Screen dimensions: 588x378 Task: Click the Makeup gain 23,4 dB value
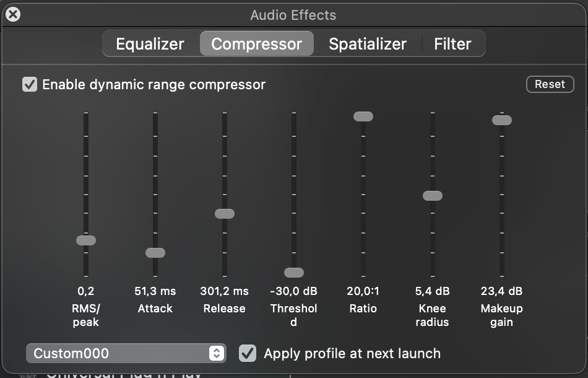(x=502, y=291)
